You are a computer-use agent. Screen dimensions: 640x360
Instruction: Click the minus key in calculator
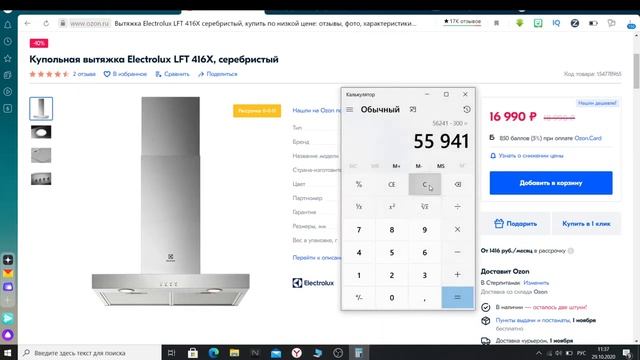point(458,252)
